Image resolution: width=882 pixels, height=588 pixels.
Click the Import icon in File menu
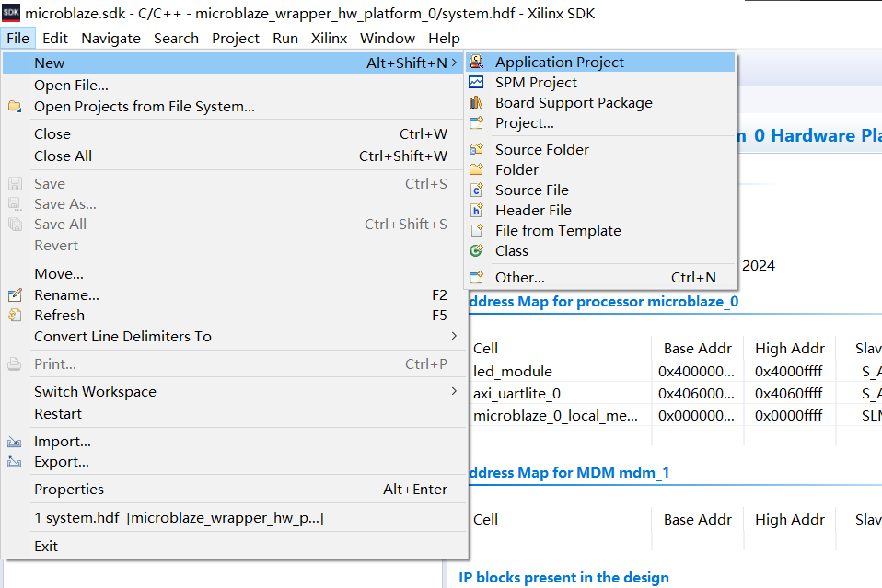[x=15, y=442]
